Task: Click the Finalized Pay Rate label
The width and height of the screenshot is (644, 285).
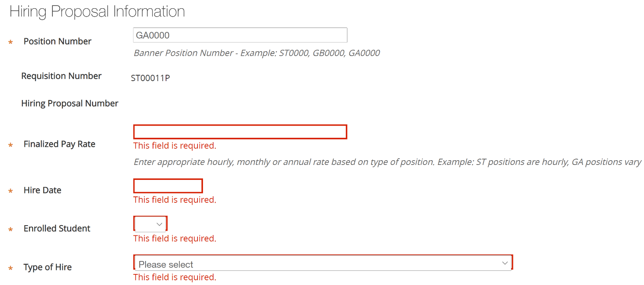Action: (59, 144)
